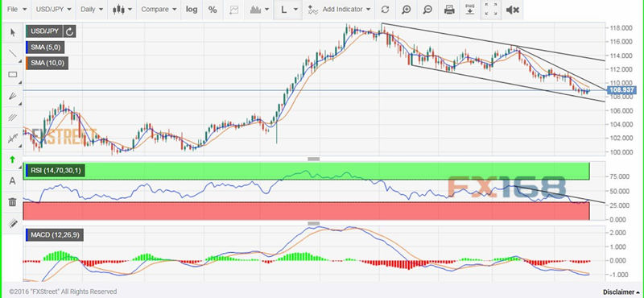Image resolution: width=644 pixels, height=298 pixels.
Task: Select the trend line drawing tool
Action: tap(12, 53)
